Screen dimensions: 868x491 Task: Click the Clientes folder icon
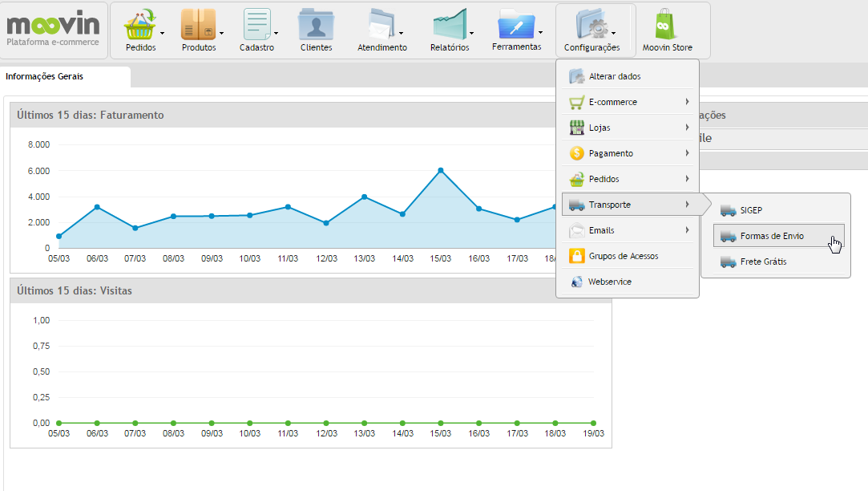coord(316,25)
